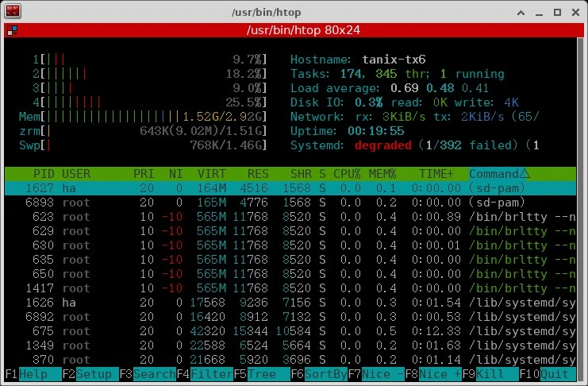Sort by the PRI column header
This screenshot has width=588, height=386.
[144, 174]
